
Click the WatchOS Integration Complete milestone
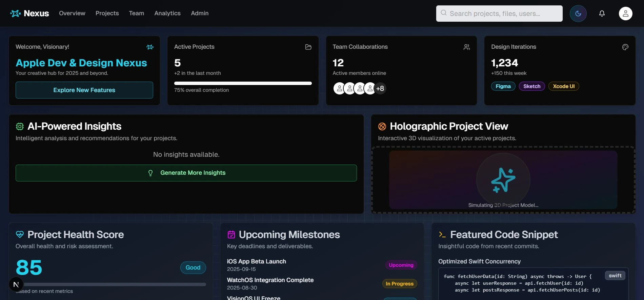(x=270, y=280)
